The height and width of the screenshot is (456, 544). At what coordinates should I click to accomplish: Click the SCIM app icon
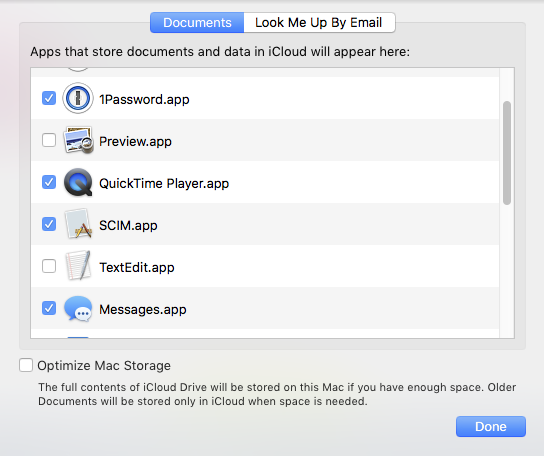click(78, 224)
